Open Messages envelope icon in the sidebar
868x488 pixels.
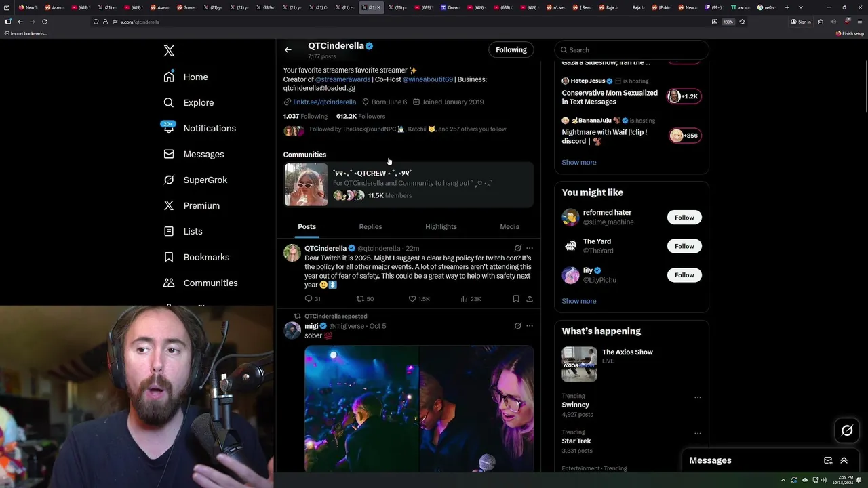tap(169, 154)
